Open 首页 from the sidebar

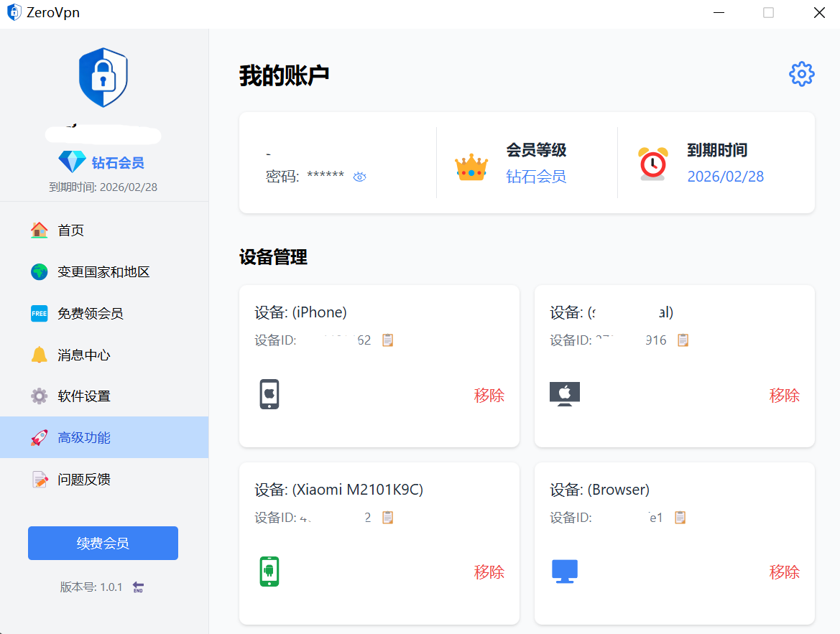[x=70, y=230]
